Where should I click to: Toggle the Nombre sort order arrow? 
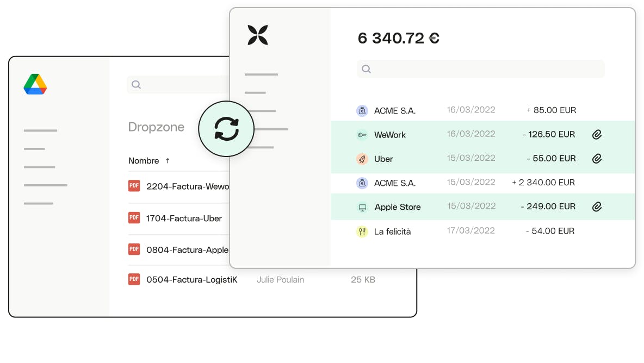168,161
